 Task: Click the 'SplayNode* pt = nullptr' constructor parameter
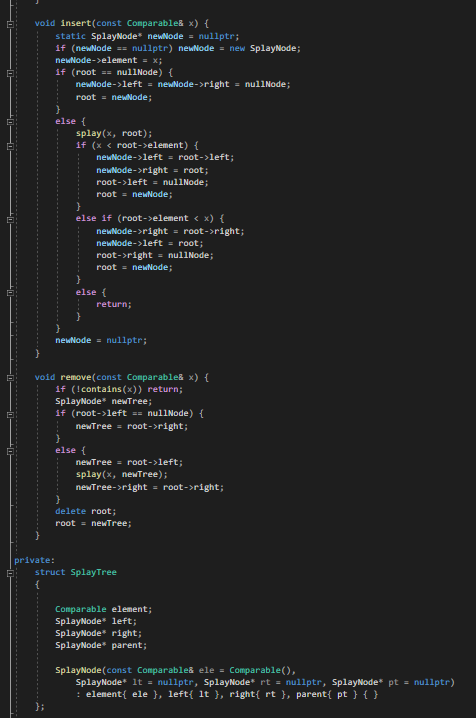[391, 682]
